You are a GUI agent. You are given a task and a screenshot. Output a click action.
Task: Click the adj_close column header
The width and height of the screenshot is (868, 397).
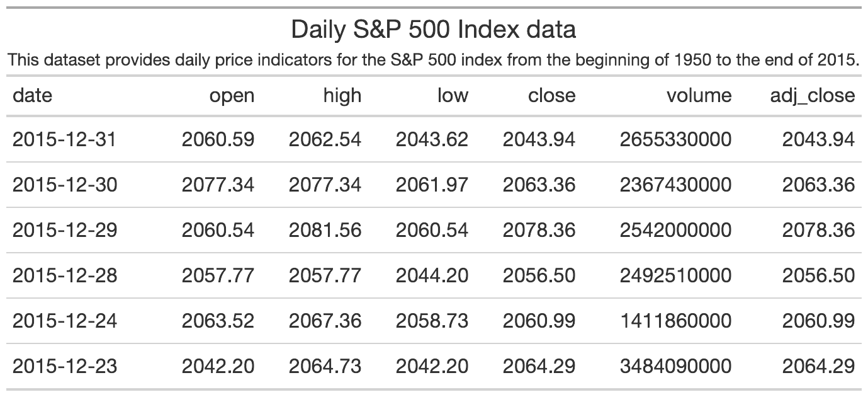(x=813, y=95)
